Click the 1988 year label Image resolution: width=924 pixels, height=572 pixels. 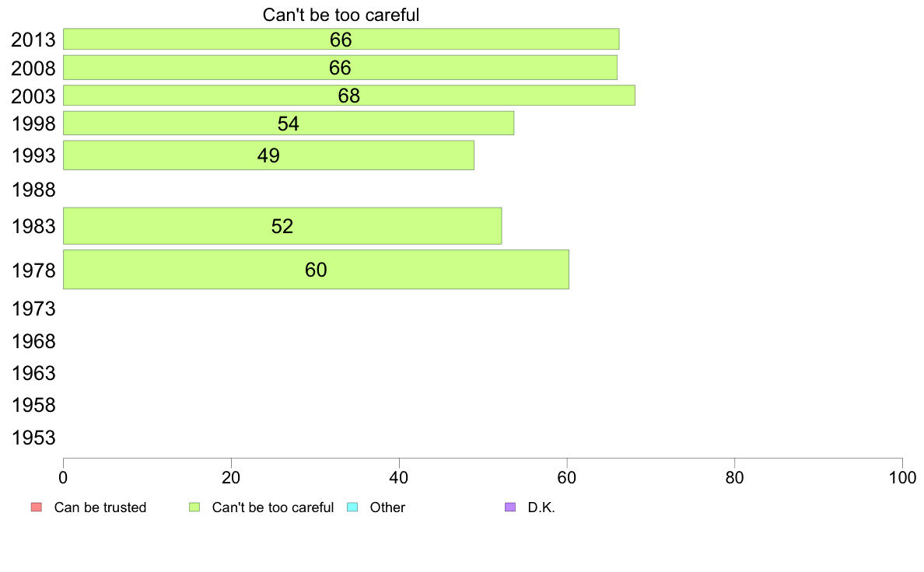pyautogui.click(x=33, y=190)
